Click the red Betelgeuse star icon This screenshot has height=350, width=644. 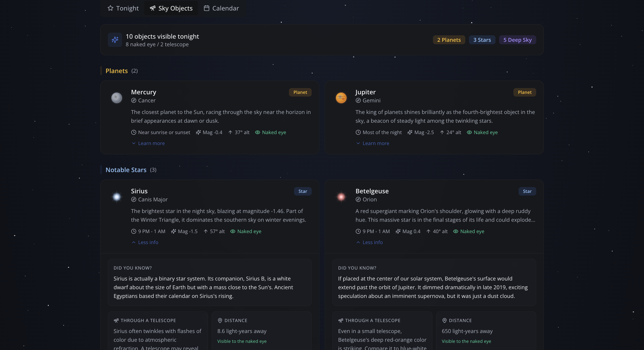tap(341, 197)
